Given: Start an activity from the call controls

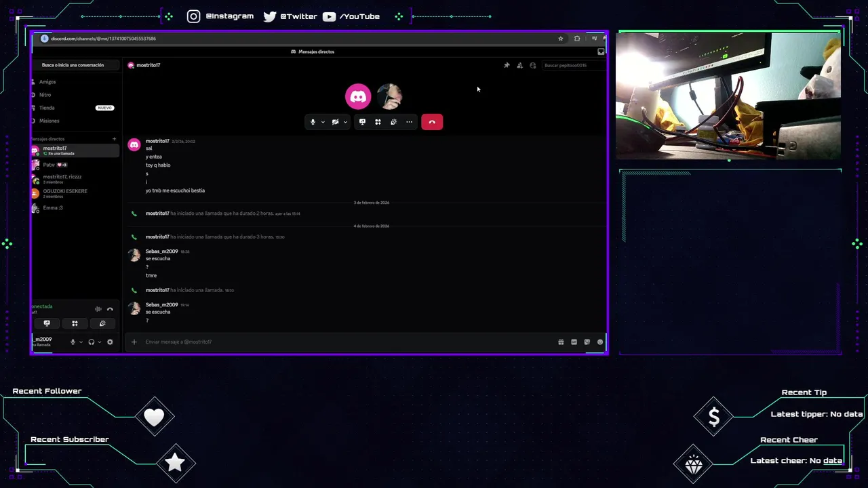Looking at the screenshot, I should (x=378, y=122).
